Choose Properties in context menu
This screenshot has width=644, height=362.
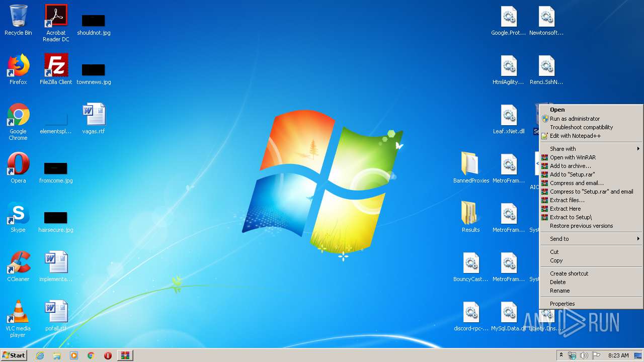click(x=591, y=304)
